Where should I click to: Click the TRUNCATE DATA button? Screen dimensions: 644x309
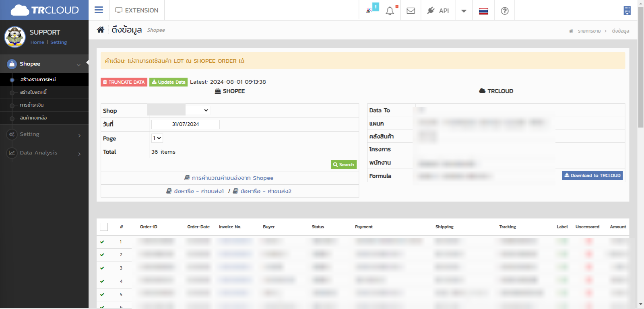coord(124,82)
